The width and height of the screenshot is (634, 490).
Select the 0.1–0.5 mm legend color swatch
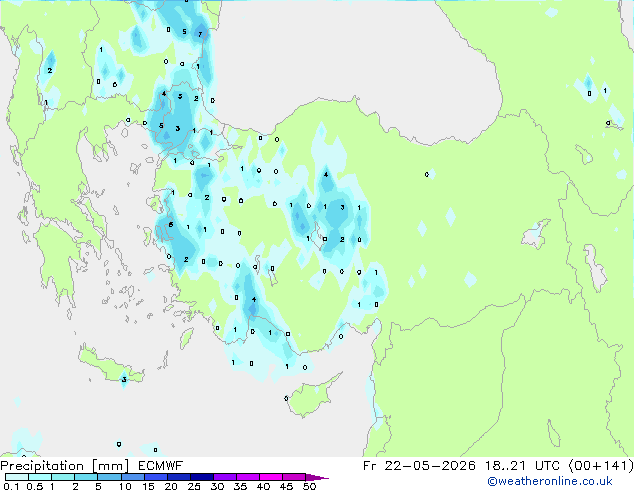coord(17,477)
